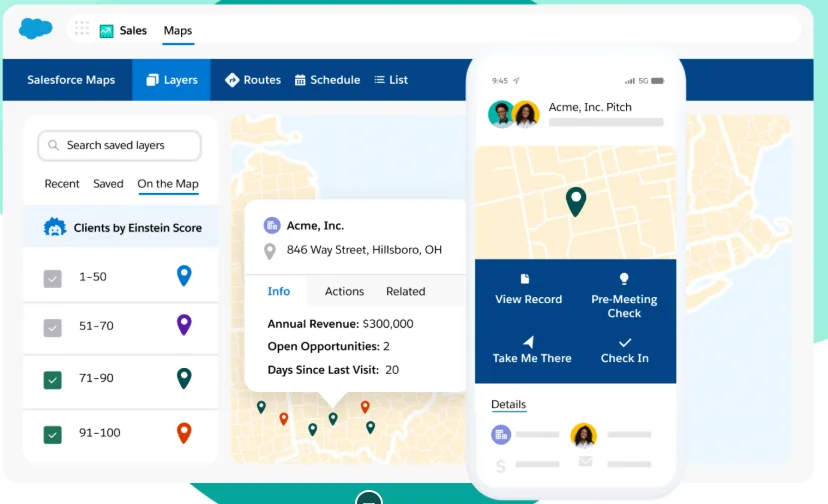
Task: Select the Info tab in popup
Action: coord(279,291)
